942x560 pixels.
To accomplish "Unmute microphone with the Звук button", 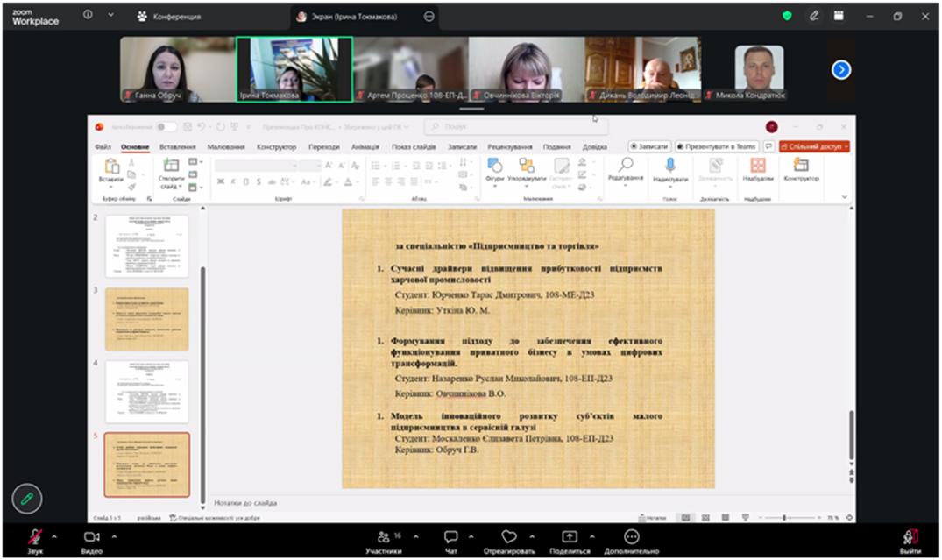I will tap(35, 537).
